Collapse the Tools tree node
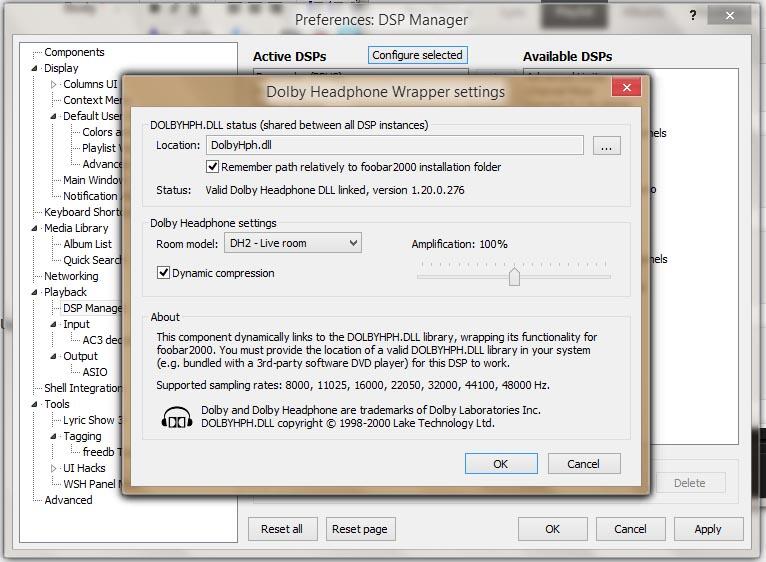This screenshot has height=562, width=766. tap(34, 404)
